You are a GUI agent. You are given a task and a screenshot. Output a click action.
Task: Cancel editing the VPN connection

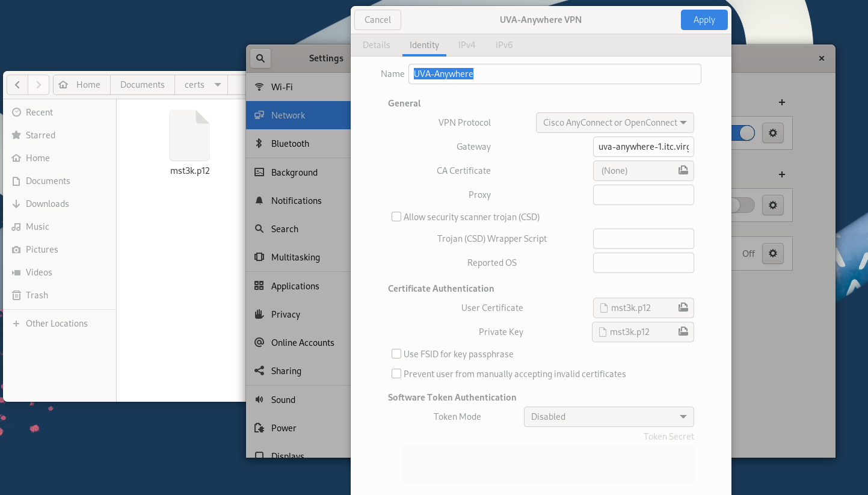click(x=377, y=19)
